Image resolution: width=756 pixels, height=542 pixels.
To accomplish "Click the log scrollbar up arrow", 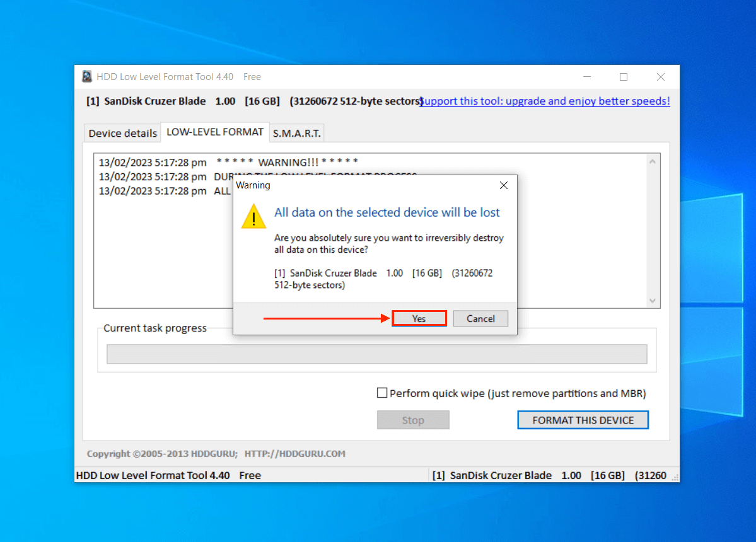I will tap(653, 161).
